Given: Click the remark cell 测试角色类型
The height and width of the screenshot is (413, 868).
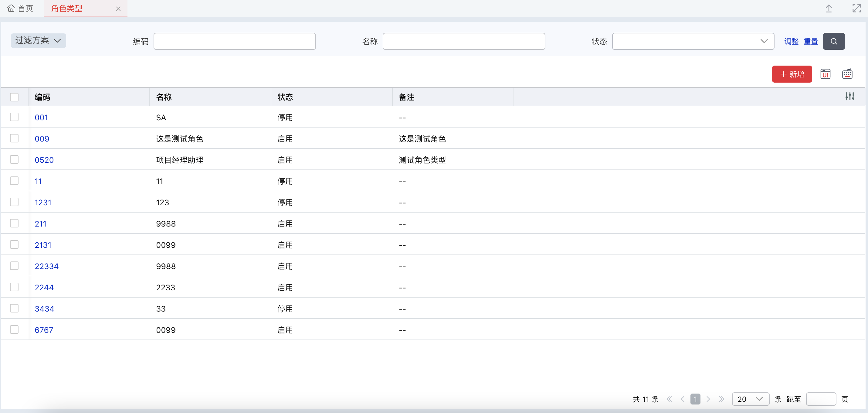Looking at the screenshot, I should point(422,160).
